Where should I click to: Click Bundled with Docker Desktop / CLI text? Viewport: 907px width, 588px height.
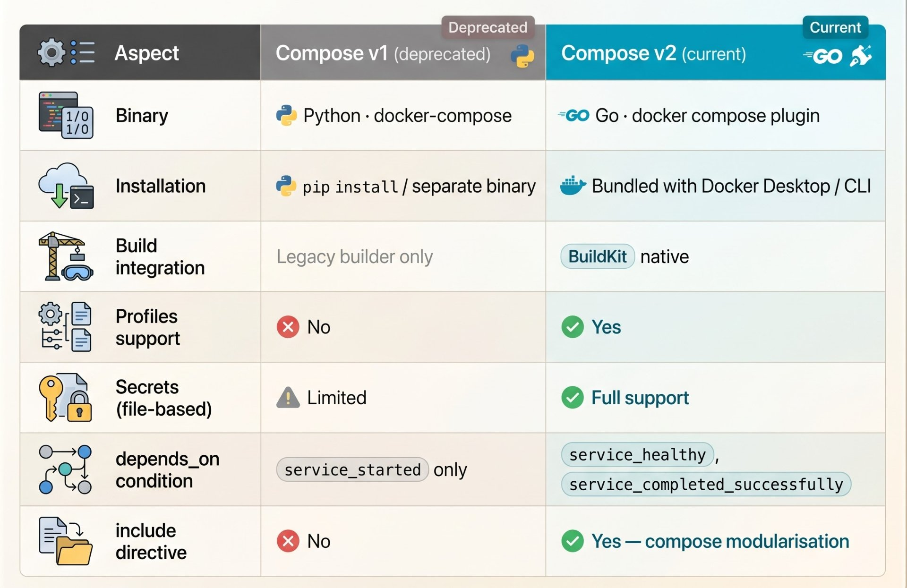(x=731, y=186)
